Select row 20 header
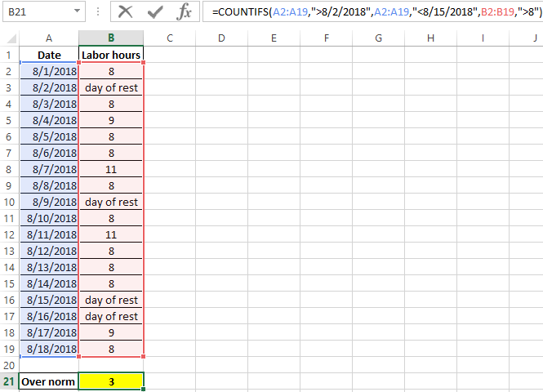Screen dimensions: 543x392 pos(9,365)
